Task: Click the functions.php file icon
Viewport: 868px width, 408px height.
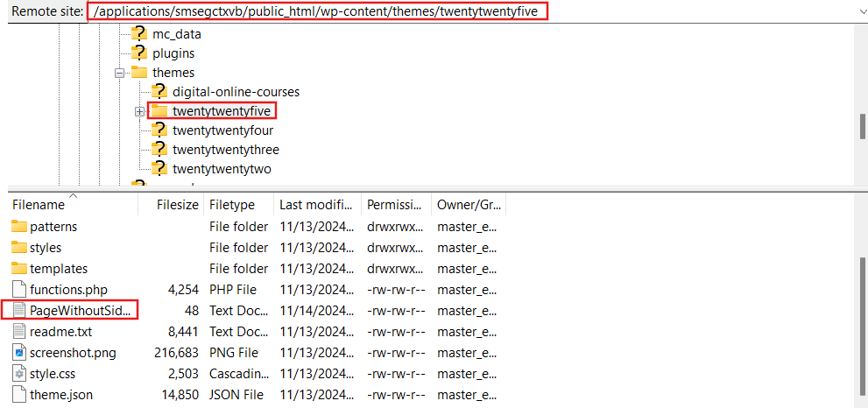Action: (x=19, y=290)
